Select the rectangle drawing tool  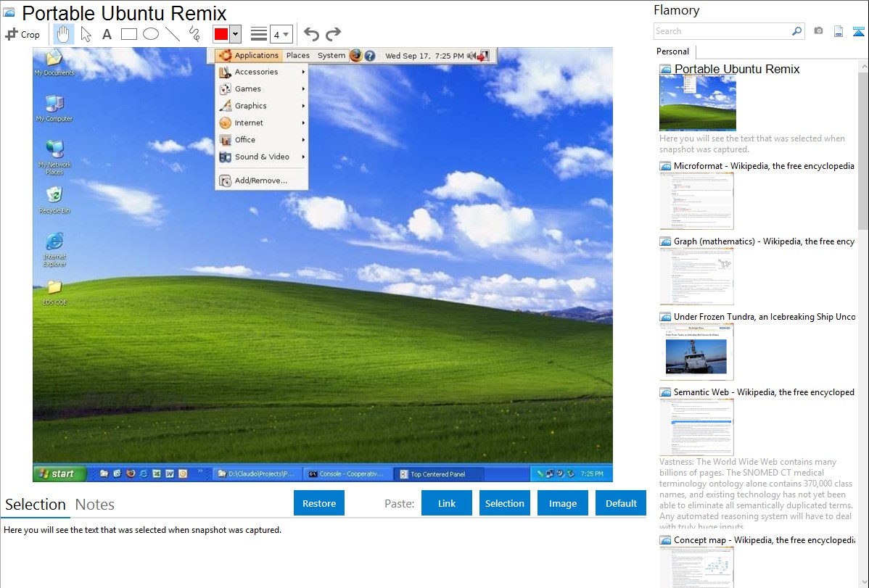(x=128, y=34)
